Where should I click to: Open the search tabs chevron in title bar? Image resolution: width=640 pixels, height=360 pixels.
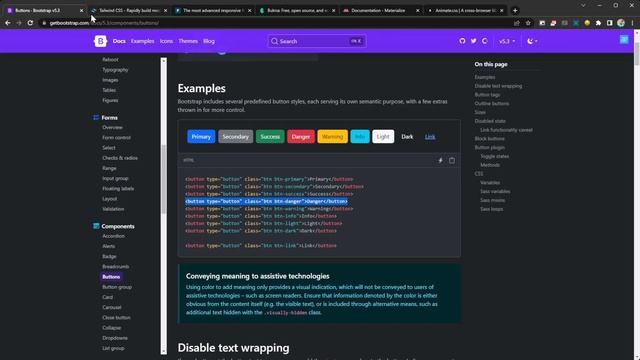583,5
